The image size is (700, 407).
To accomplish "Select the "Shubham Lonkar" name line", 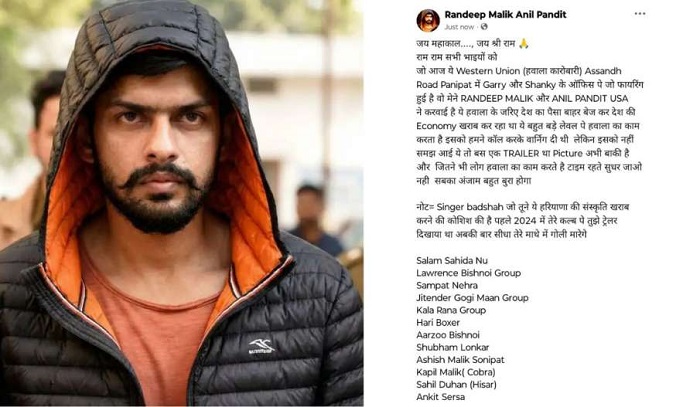I will (453, 347).
